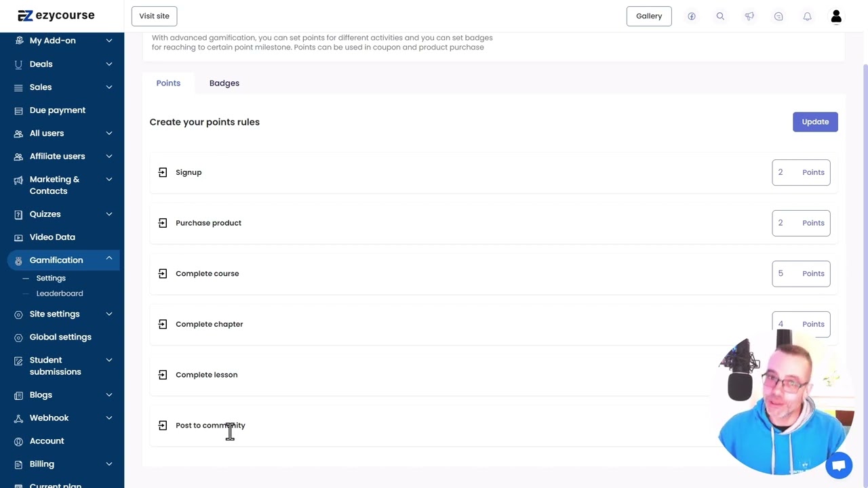Expand the Quizzes menu chevron
Screen dimensions: 868x488
[108, 214]
